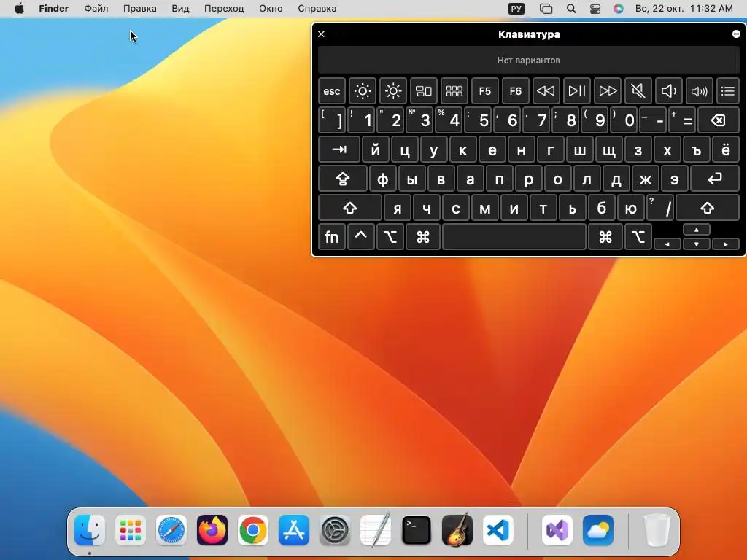Image resolution: width=747 pixels, height=560 pixels.
Task: Open the Справка menu
Action: (x=317, y=9)
